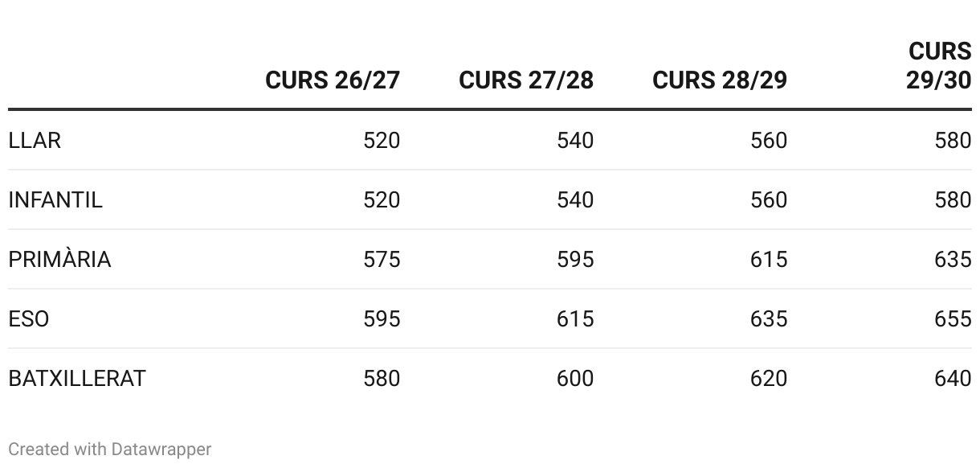
Task: Select the ESO row label
Action: click(29, 319)
